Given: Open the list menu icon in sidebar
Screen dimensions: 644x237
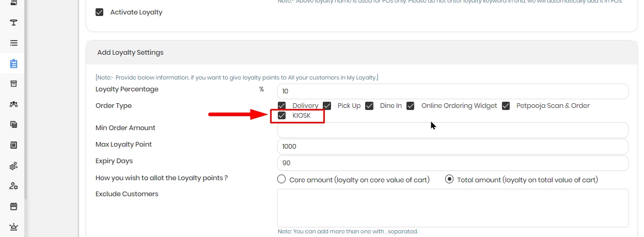Looking at the screenshot, I should (x=14, y=43).
